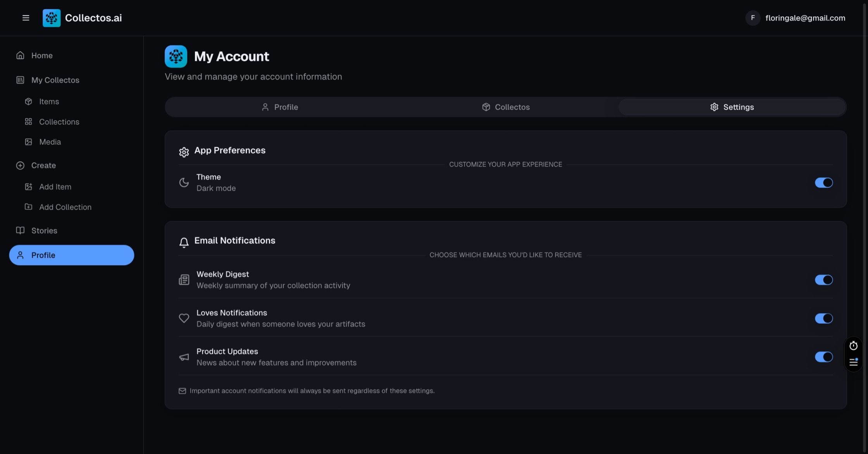Open the floringale@gmail.com account menu
This screenshot has height=454, width=868.
coord(796,18)
